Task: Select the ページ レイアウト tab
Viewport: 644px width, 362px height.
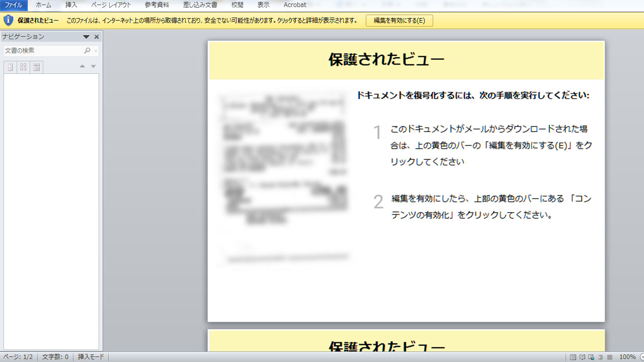Action: pyautogui.click(x=111, y=5)
